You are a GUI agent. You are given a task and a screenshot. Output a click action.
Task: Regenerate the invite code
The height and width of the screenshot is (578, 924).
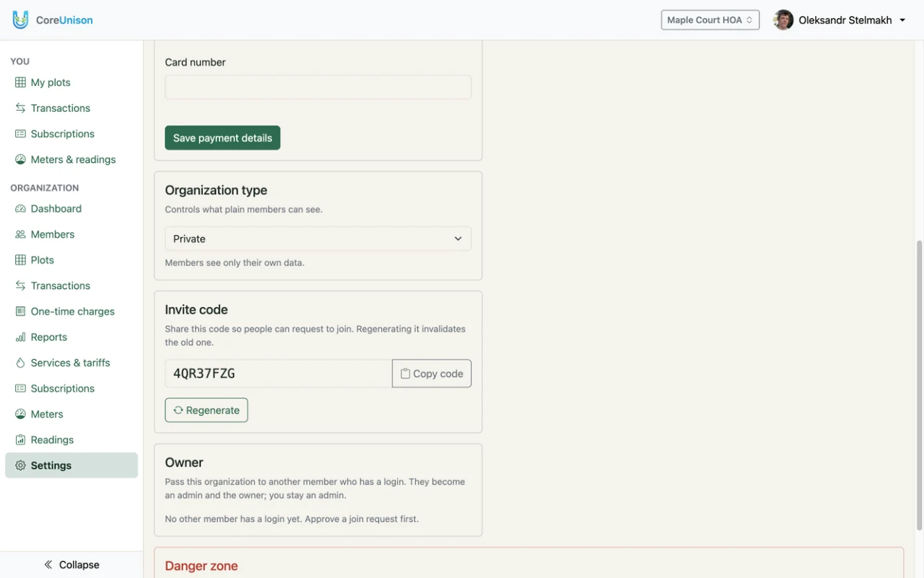coord(206,410)
